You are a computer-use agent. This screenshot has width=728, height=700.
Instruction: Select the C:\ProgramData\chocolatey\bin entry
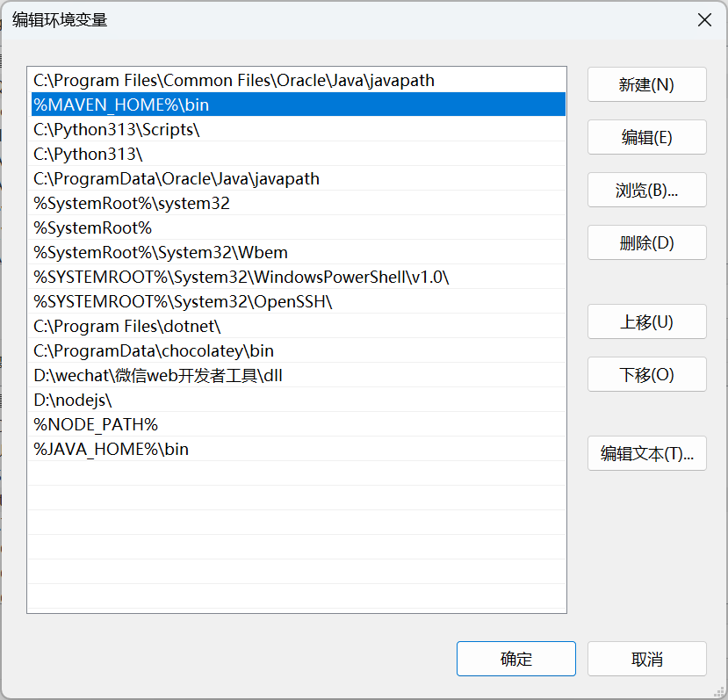coord(297,350)
